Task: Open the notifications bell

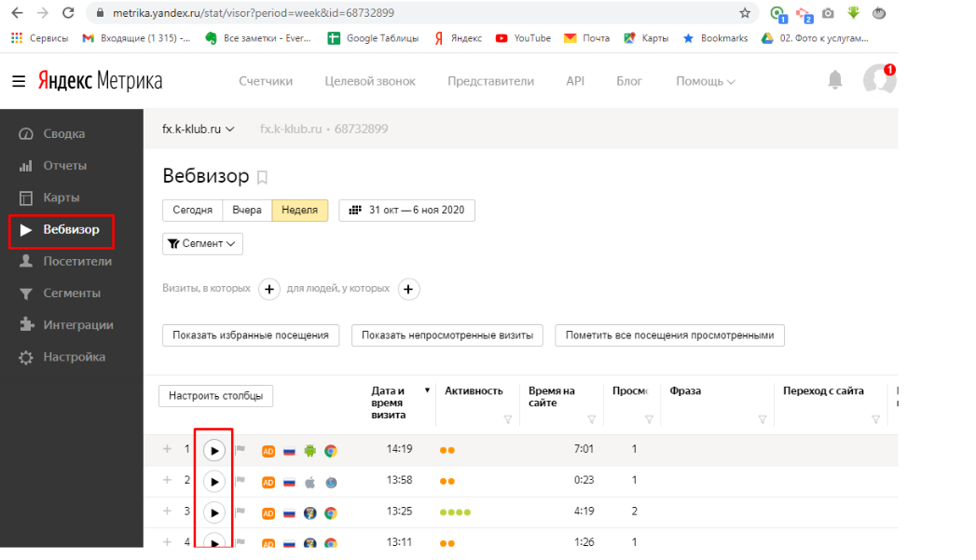Action: 834,79
